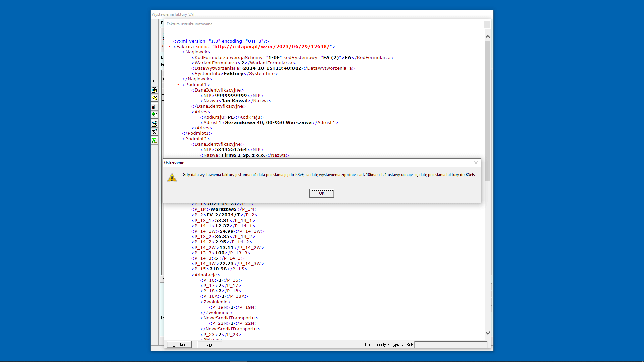Collapse the Podmiot1 XML element

point(178,85)
